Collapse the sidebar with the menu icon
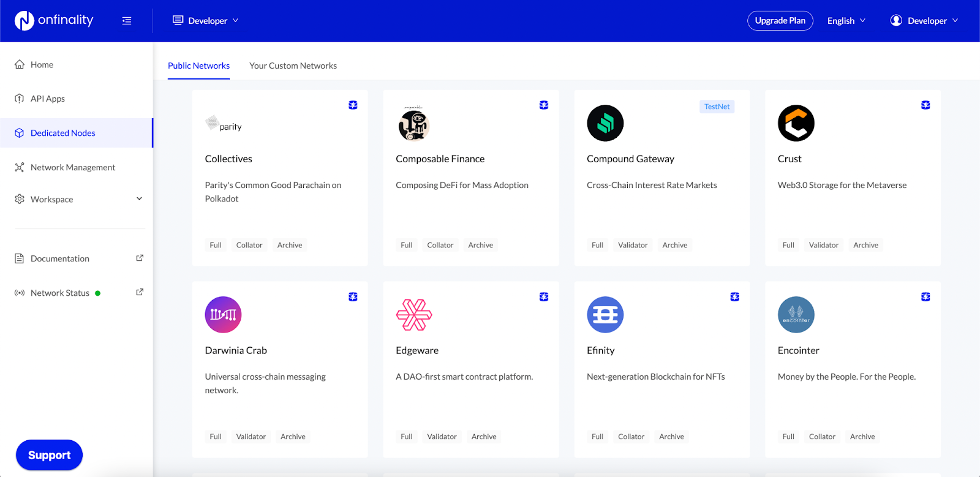The height and width of the screenshot is (477, 980). tap(127, 21)
